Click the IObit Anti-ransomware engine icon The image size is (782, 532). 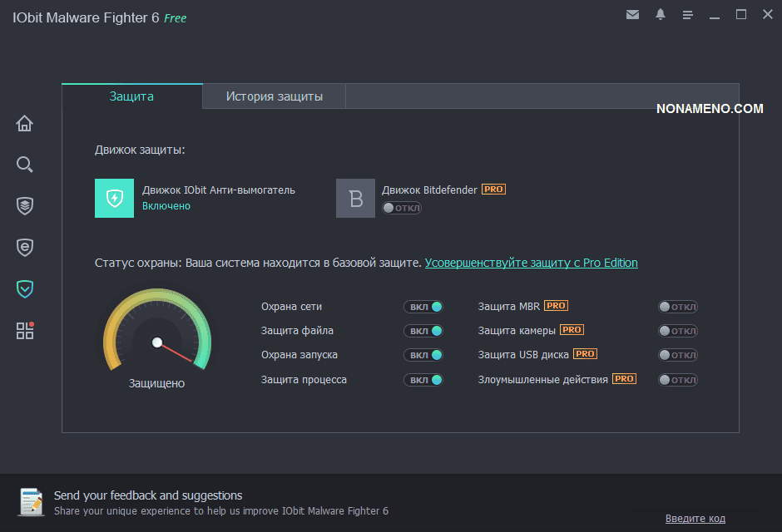click(114, 198)
